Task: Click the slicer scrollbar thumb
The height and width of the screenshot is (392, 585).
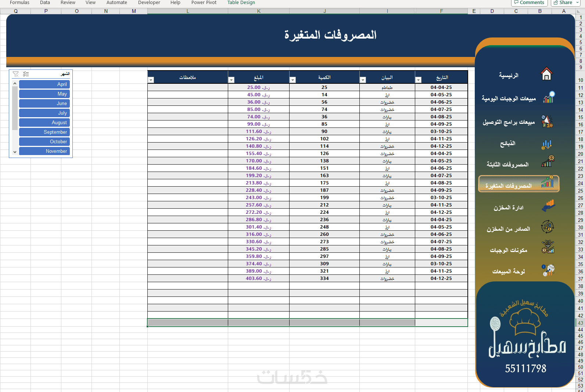Action: point(15,108)
